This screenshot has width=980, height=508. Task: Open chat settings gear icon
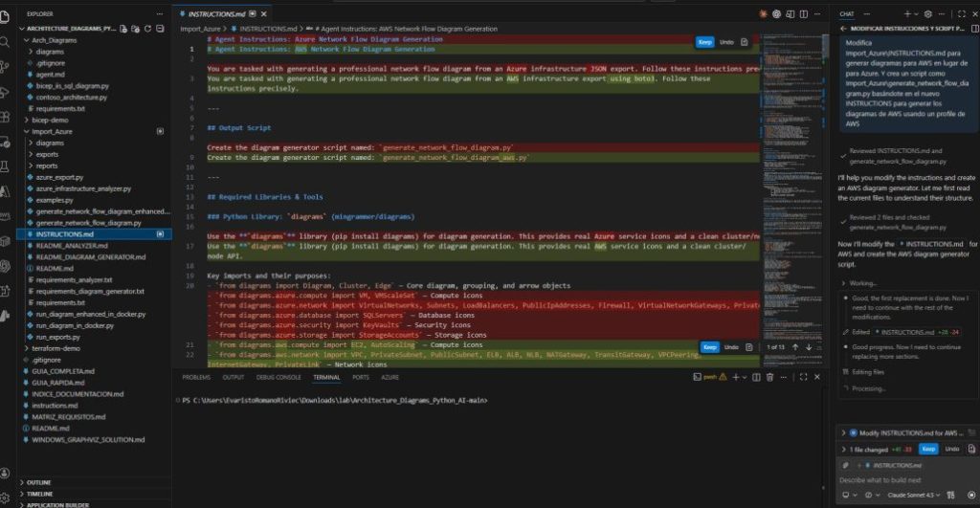point(926,14)
